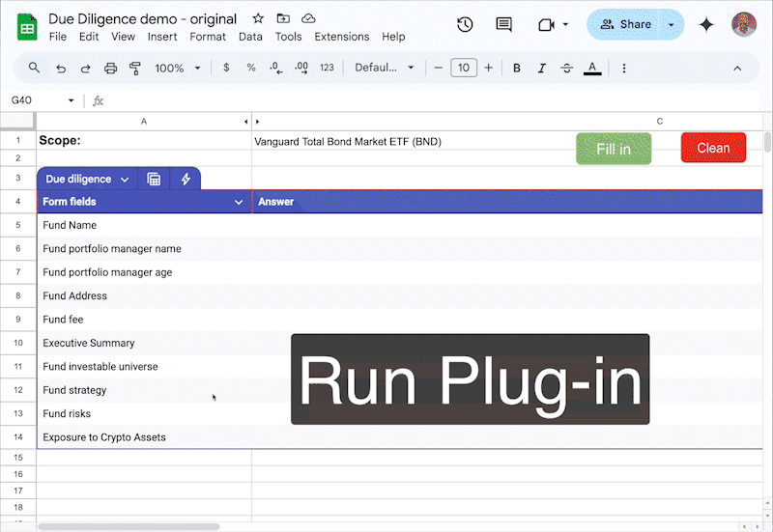Click the green Fill in button

pos(614,149)
